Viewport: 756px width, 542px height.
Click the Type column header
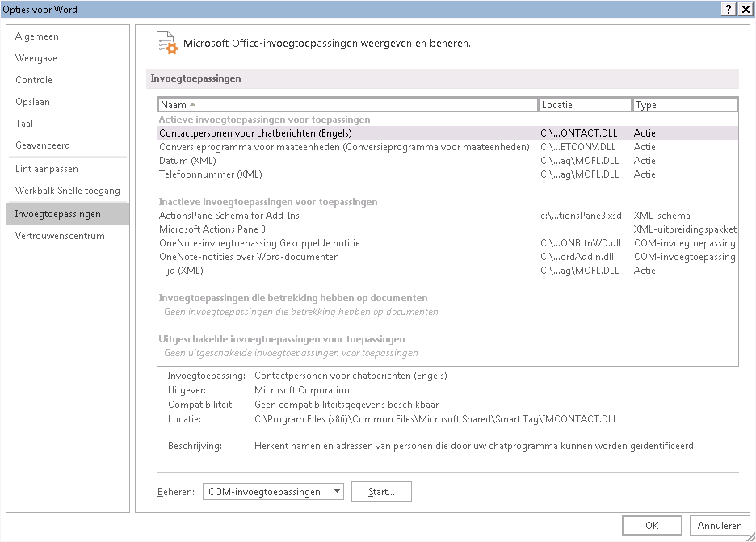point(684,105)
